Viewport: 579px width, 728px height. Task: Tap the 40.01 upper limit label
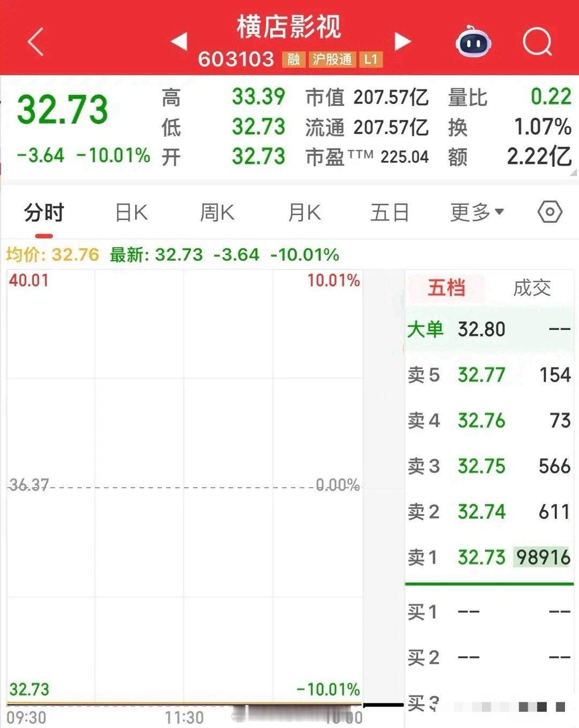(29, 280)
